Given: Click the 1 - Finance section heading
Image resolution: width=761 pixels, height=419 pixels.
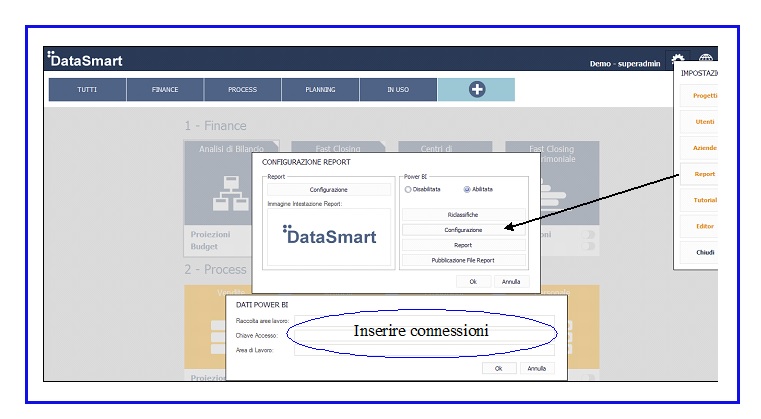Looking at the screenshot, I should [215, 126].
